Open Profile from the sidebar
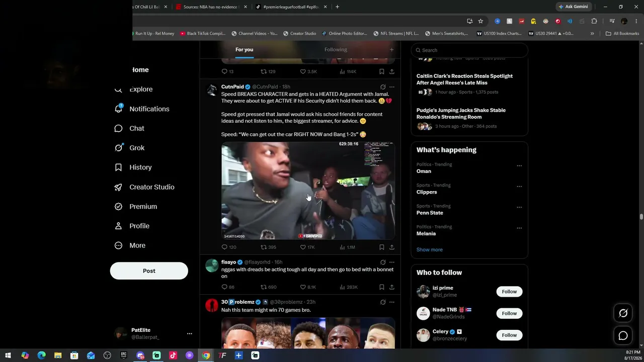Screen dimensions: 644x362 coord(132,226)
